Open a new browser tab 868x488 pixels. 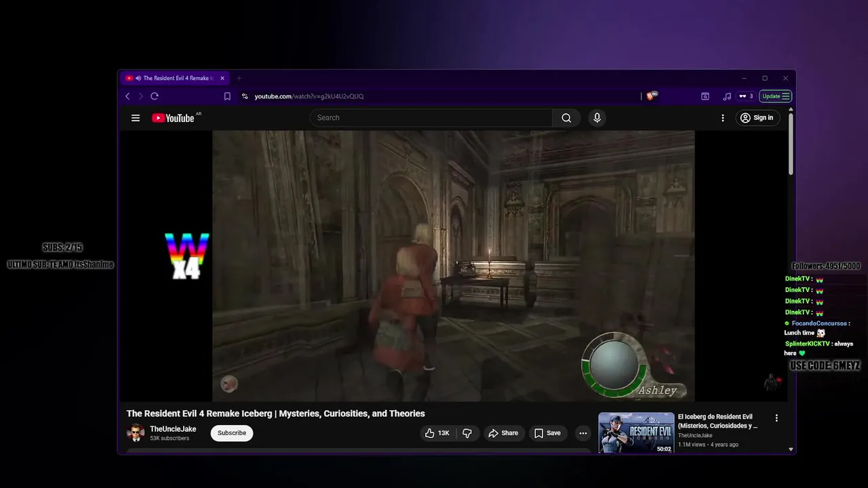(239, 79)
